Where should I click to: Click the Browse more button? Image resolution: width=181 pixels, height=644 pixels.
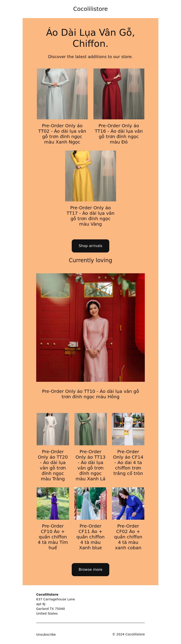(90, 569)
